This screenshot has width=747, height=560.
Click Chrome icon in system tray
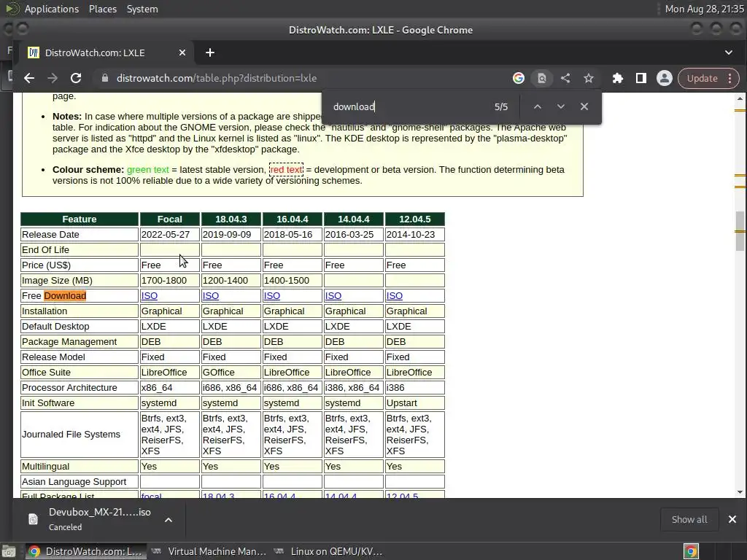point(691,551)
